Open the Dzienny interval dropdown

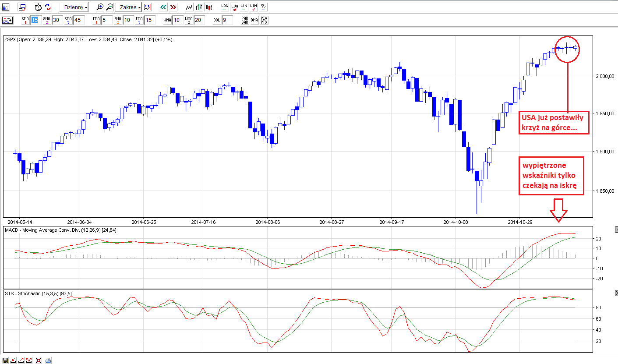point(74,7)
